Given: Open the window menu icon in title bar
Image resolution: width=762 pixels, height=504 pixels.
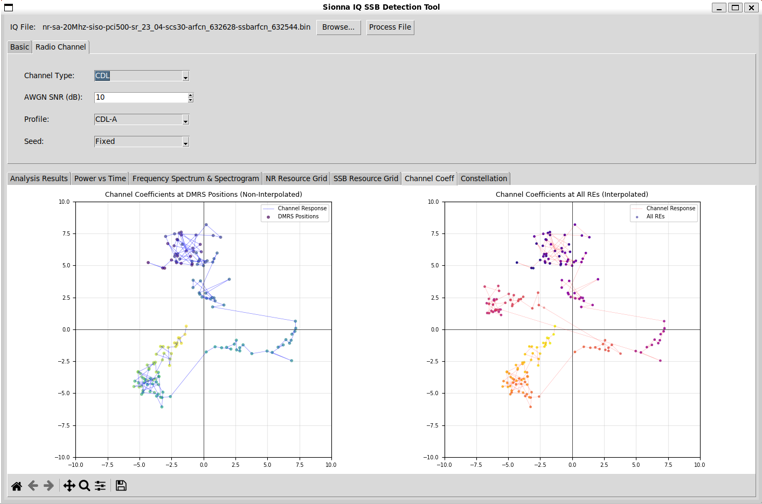Looking at the screenshot, I should point(9,7).
